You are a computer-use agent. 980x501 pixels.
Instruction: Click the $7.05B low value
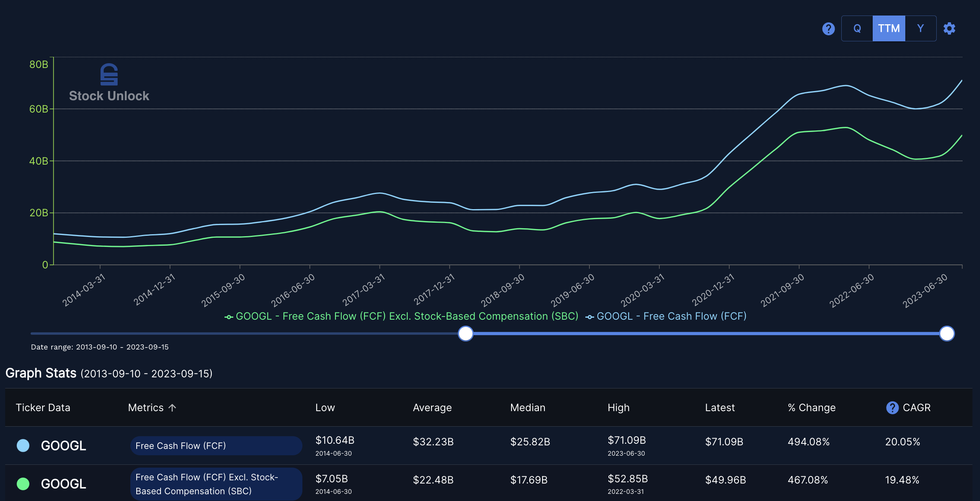(331, 479)
